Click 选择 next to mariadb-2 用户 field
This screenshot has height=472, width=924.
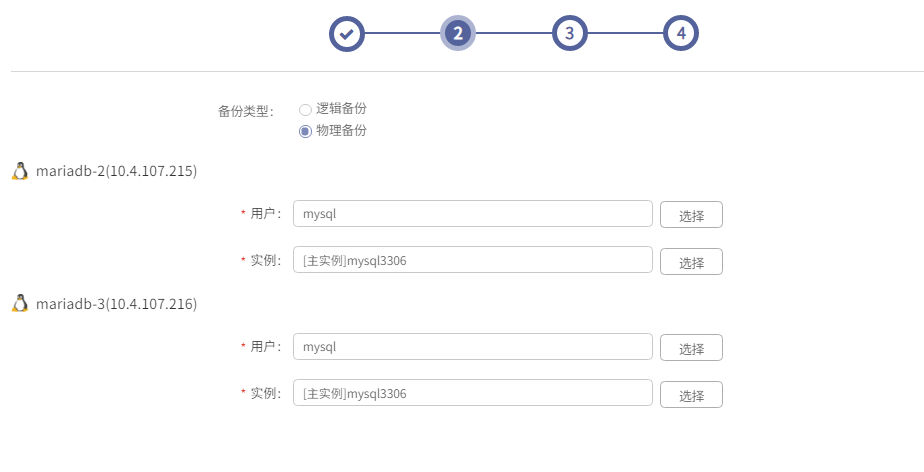click(x=691, y=214)
